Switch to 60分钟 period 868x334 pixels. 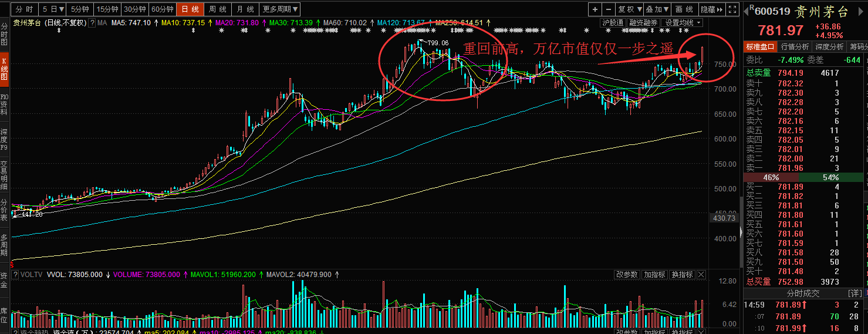(163, 9)
